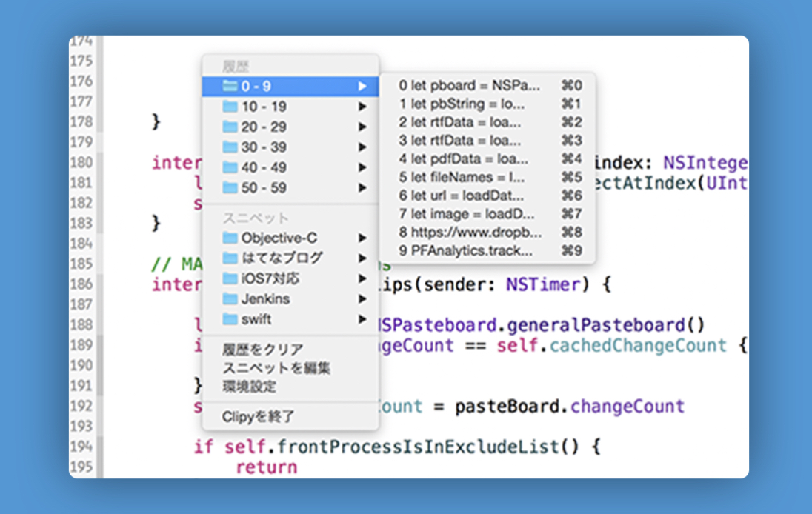Screen dimensions: 812x514
Task: Clear history with 履歴をクリア
Action: pyautogui.click(x=262, y=350)
